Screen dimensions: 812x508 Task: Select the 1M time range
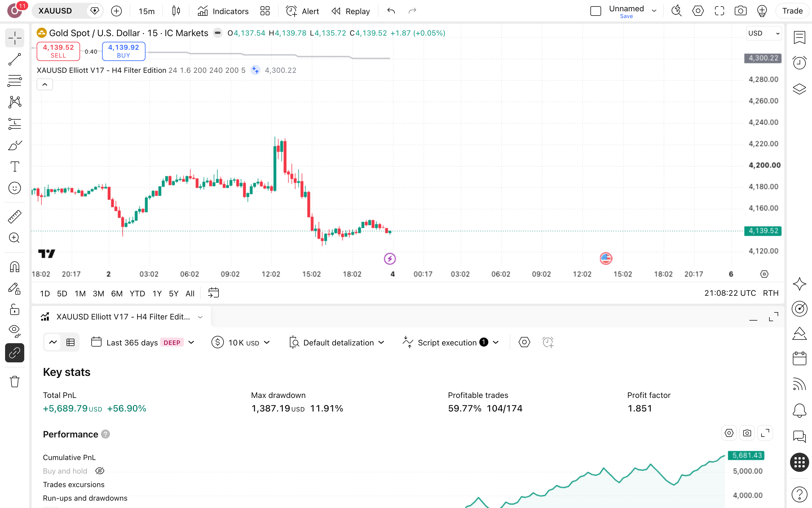coord(80,294)
